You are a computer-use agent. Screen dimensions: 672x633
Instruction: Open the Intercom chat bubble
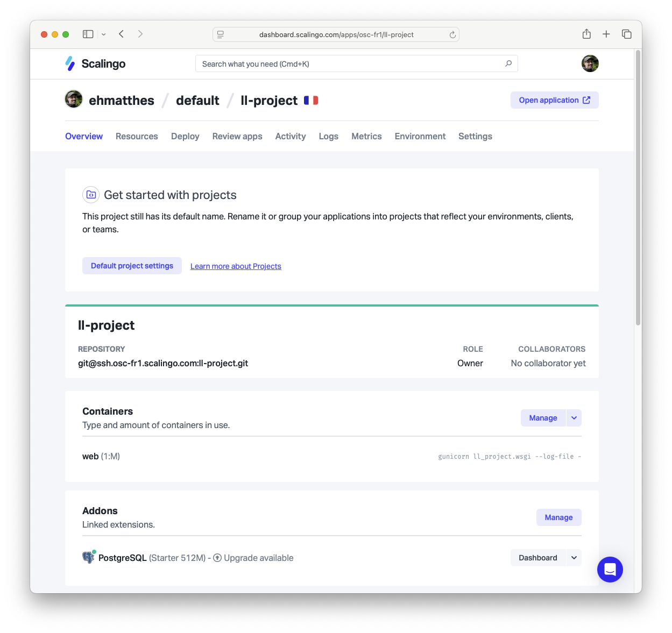[x=610, y=569]
